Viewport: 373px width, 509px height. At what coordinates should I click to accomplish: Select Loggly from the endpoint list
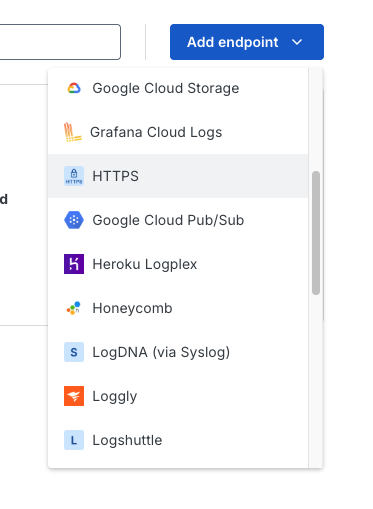pyautogui.click(x=178, y=396)
